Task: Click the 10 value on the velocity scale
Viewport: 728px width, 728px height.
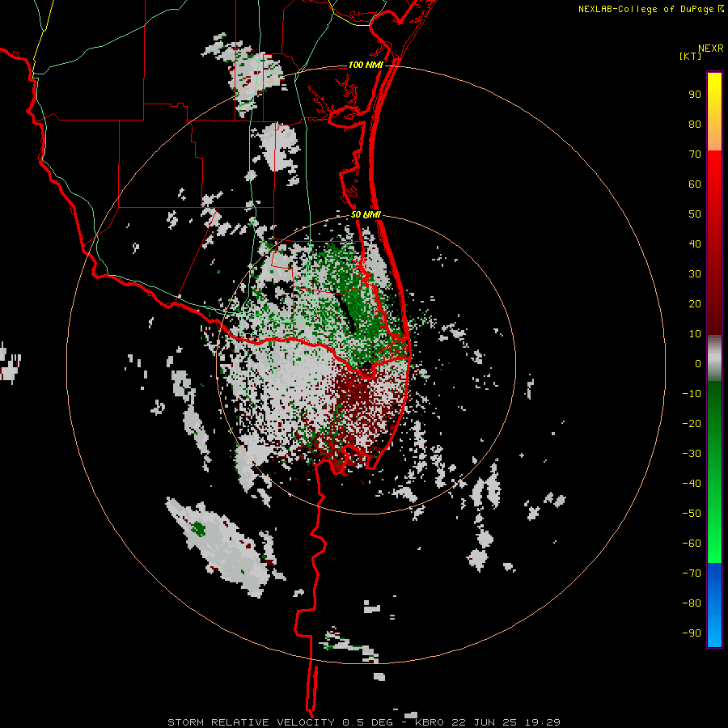Action: (x=695, y=334)
